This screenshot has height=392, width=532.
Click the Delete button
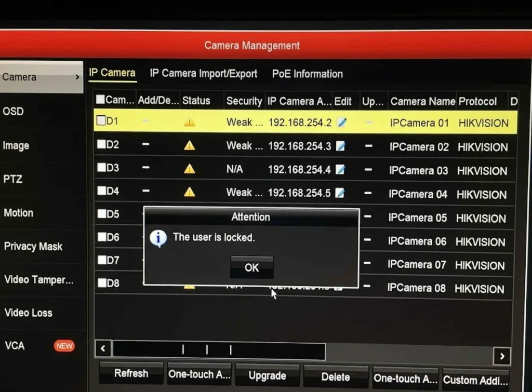coord(336,377)
